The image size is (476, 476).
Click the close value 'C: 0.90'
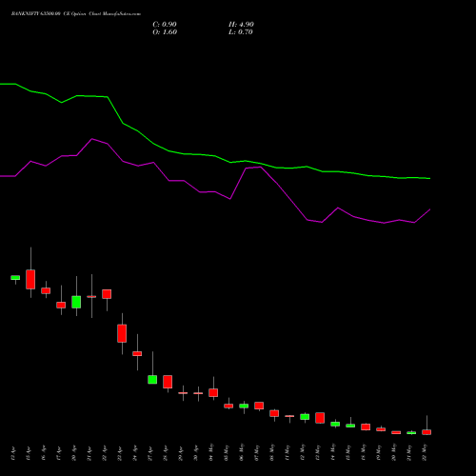click(x=165, y=25)
